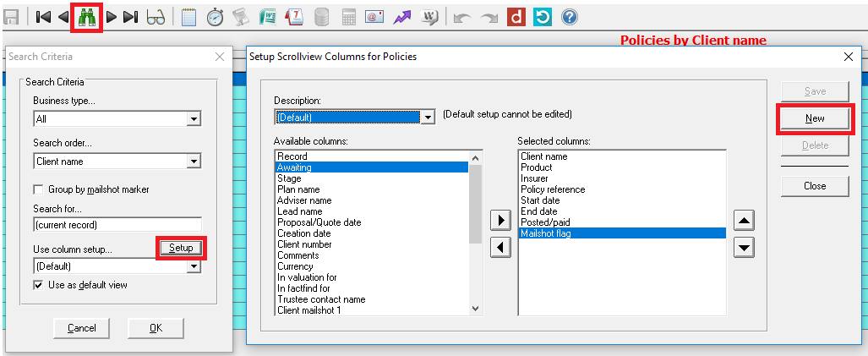
Task: Click the New button
Action: coord(815,118)
